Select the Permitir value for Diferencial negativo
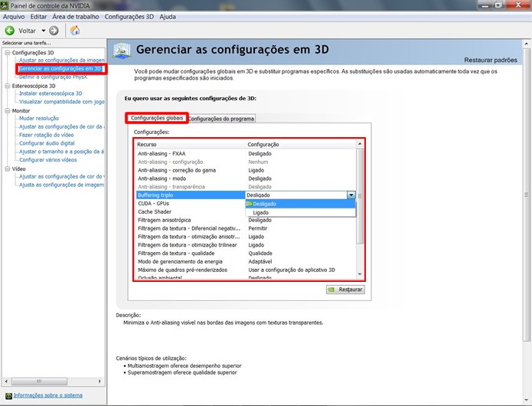532x406 pixels. click(257, 228)
